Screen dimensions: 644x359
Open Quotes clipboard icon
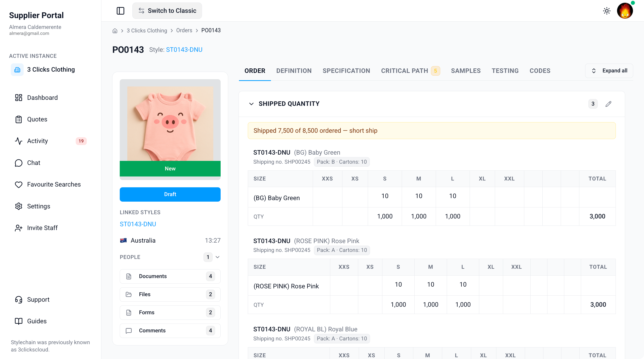point(19,119)
